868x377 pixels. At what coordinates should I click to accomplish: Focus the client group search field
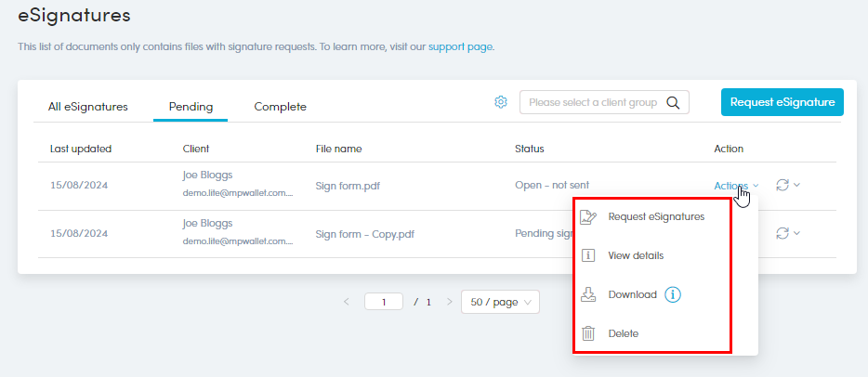click(x=592, y=102)
